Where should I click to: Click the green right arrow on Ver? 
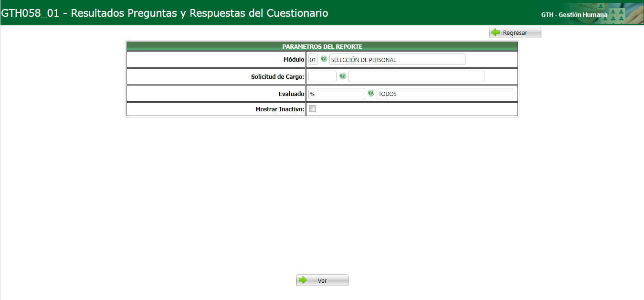click(304, 280)
